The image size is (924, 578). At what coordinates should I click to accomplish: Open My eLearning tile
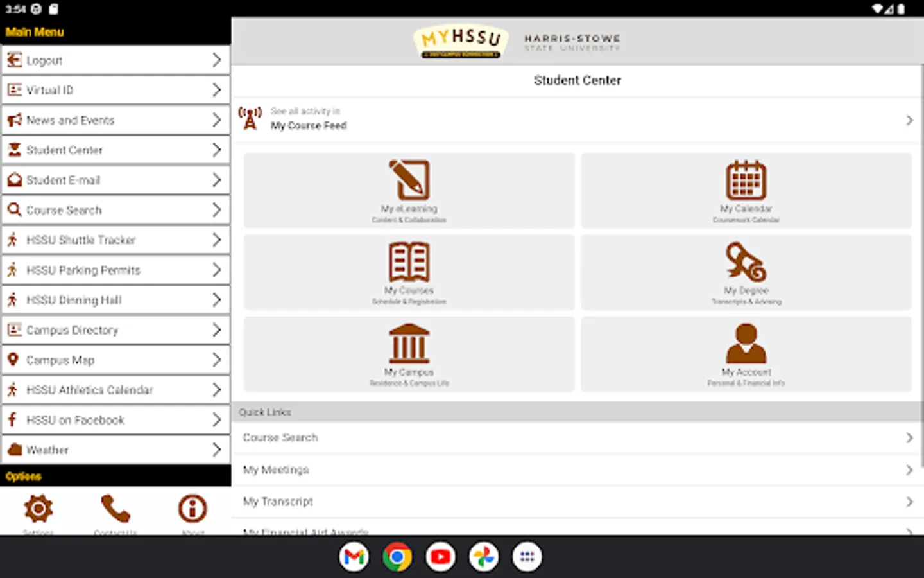[409, 191]
